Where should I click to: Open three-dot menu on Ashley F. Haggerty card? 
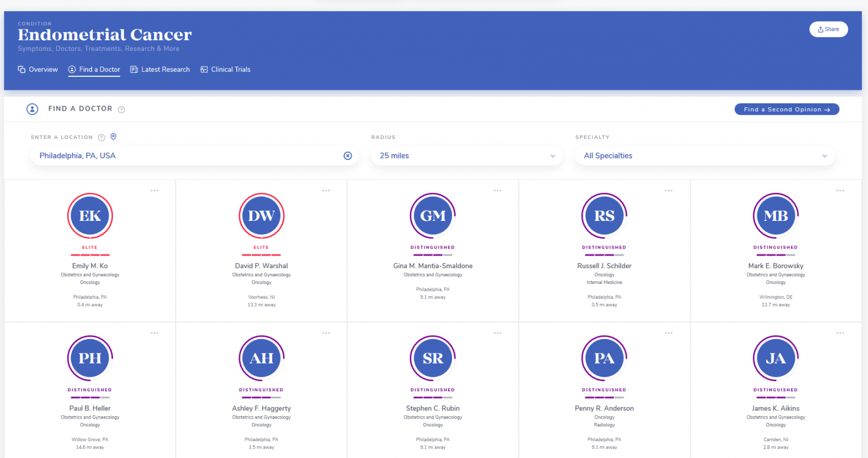(x=326, y=333)
